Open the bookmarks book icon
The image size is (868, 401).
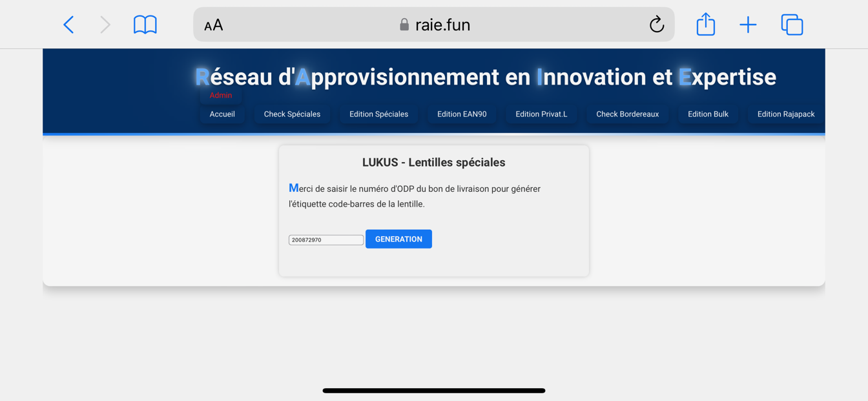pos(145,25)
